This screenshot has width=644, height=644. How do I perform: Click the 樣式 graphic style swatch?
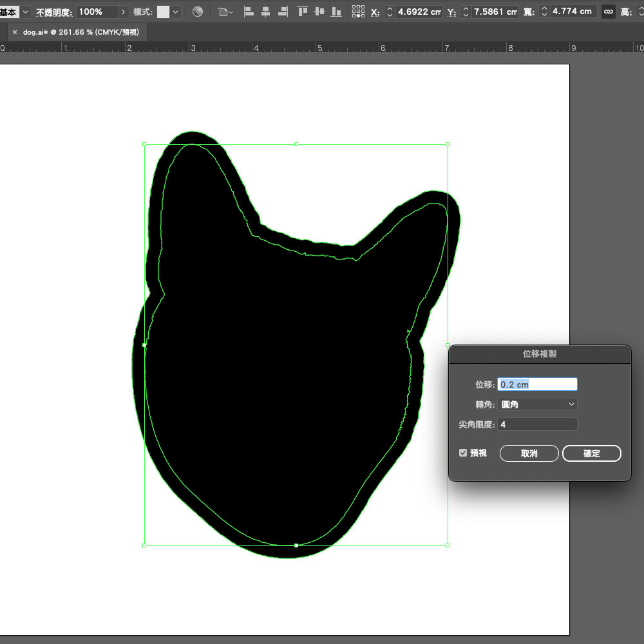coord(163,12)
